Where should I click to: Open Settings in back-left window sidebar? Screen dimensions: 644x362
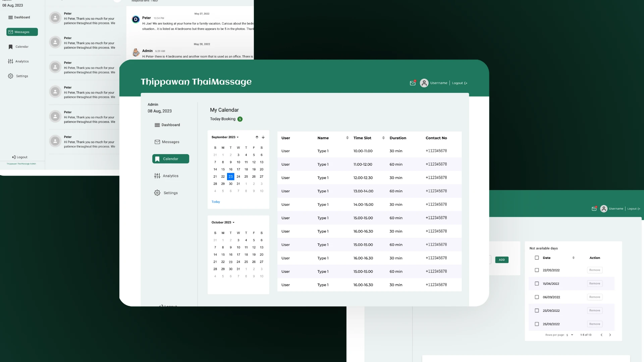[x=18, y=76]
